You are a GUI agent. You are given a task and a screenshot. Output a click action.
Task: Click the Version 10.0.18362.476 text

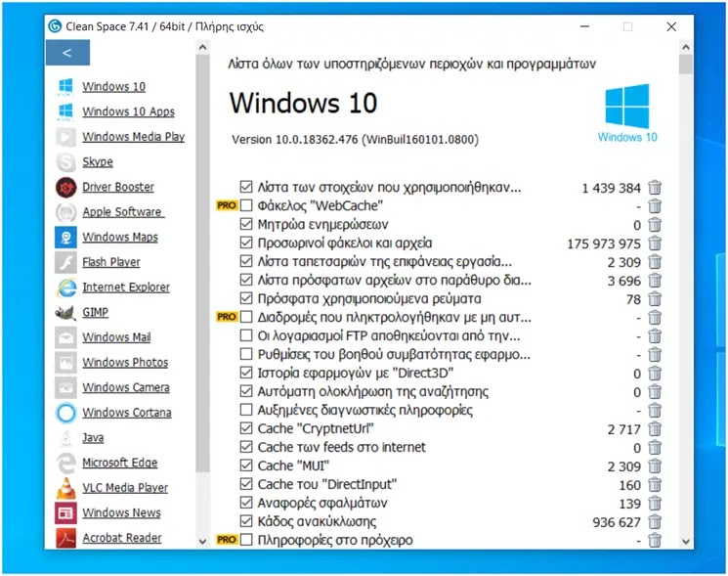pos(355,139)
